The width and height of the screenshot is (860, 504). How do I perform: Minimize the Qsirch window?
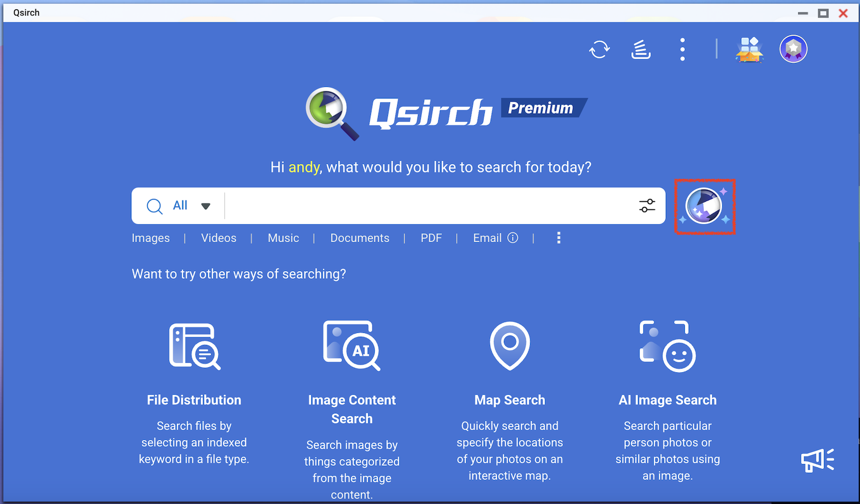tap(803, 13)
